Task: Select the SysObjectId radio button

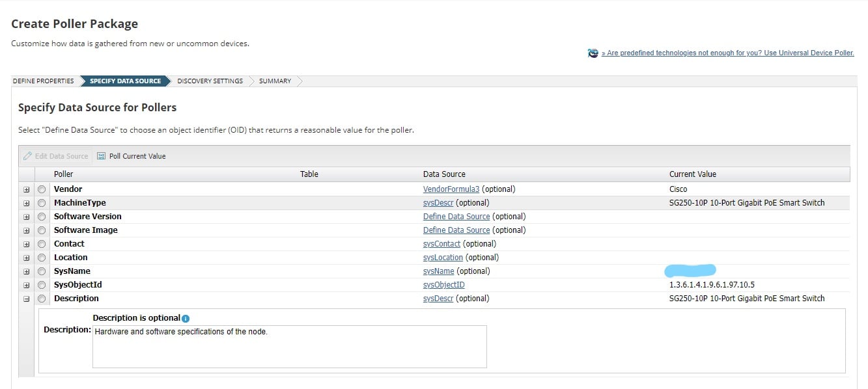Action: click(42, 285)
